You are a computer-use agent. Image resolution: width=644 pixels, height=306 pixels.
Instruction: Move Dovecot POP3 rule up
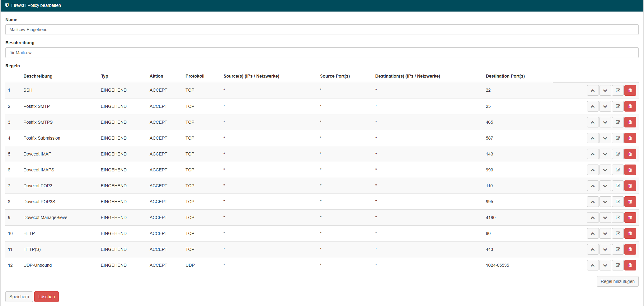[x=593, y=186]
